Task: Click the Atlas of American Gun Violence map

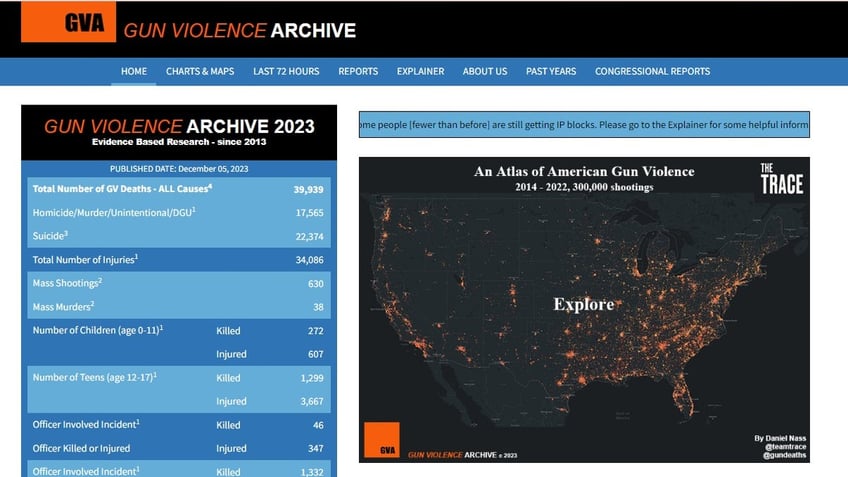Action: coord(584,310)
